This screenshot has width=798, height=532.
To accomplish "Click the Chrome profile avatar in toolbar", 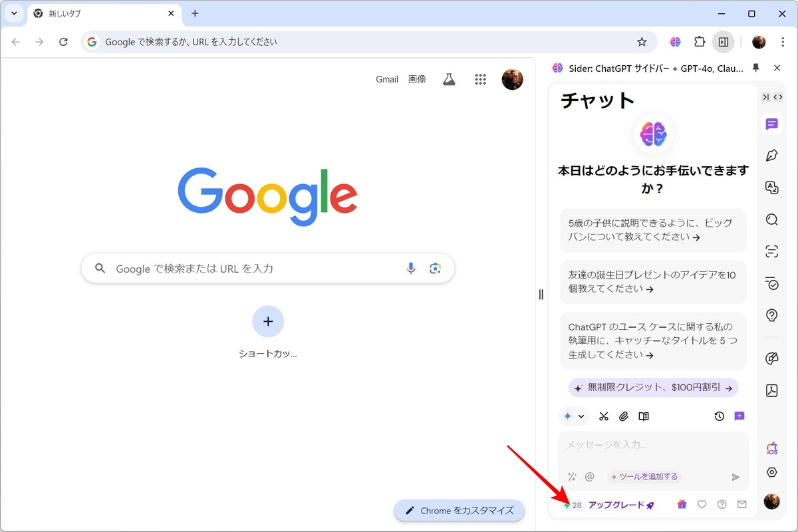I will coord(759,42).
